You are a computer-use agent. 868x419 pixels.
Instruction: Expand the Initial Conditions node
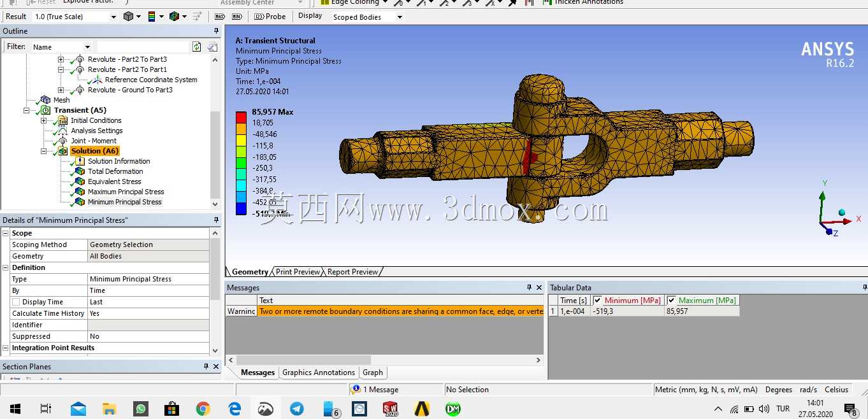coord(44,120)
